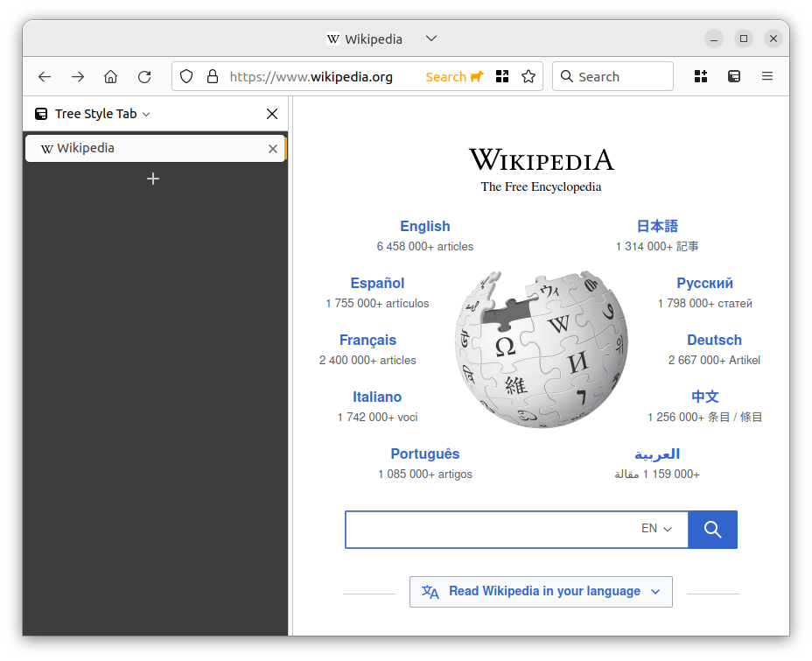This screenshot has width=812, height=661.
Task: Go back to the previous page
Action: [x=45, y=77]
